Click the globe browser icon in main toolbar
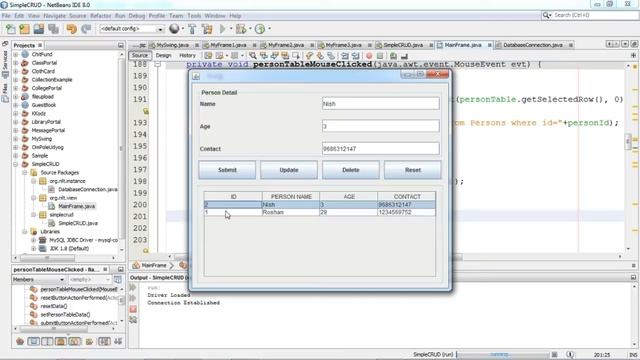 (174, 29)
